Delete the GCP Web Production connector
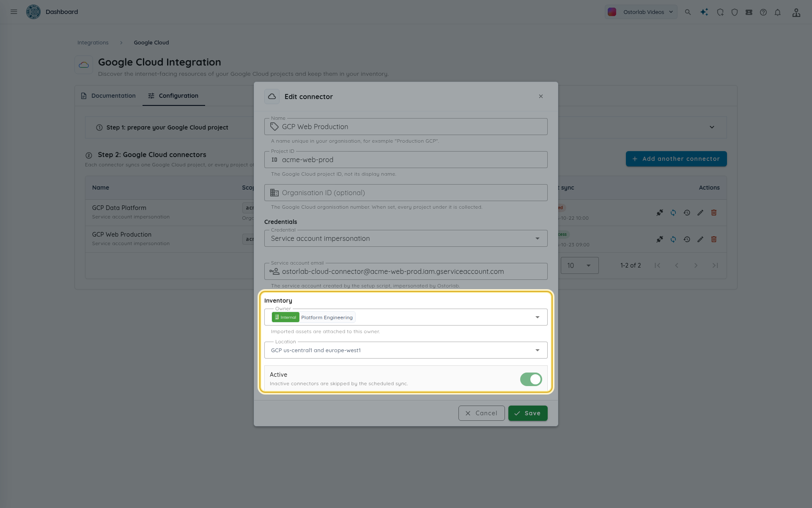The image size is (812, 508). 714,239
